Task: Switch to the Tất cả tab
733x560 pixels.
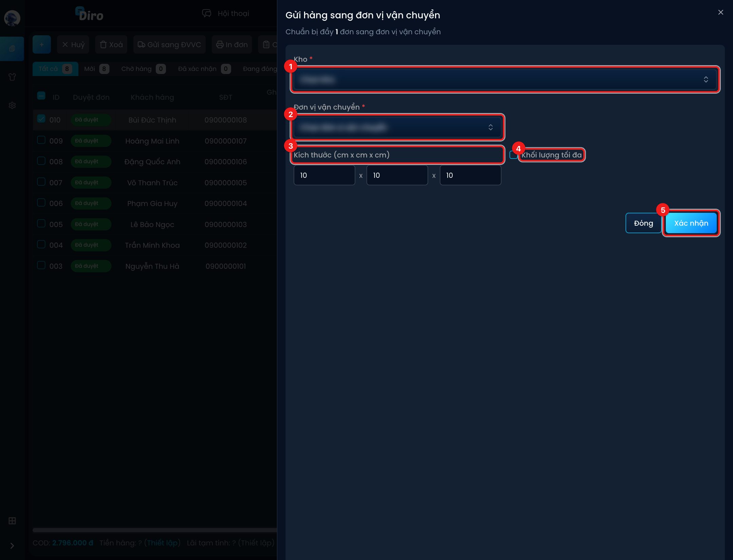Action: point(55,69)
